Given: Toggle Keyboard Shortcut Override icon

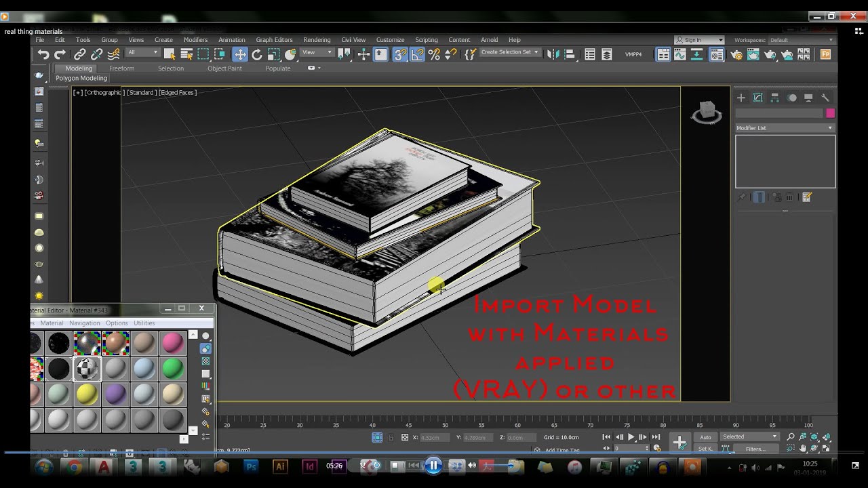Looking at the screenshot, I should pos(380,55).
